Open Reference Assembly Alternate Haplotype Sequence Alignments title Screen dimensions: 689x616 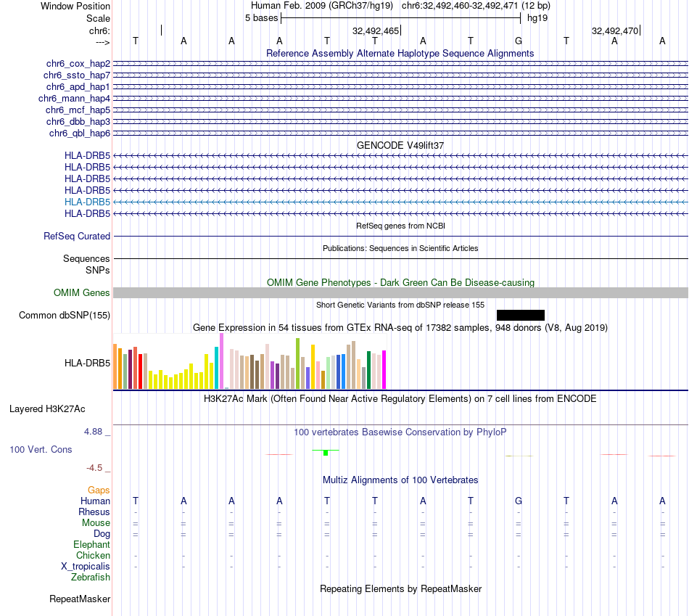click(x=400, y=53)
